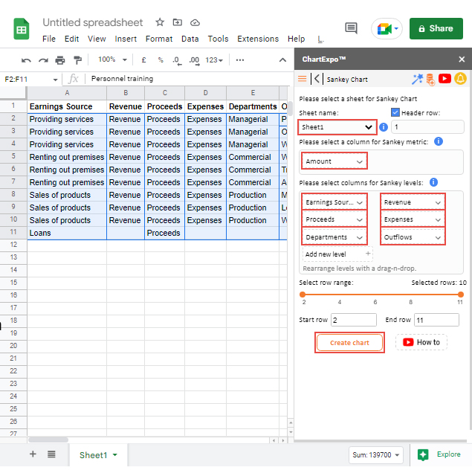The height and width of the screenshot is (476, 472).
Task: Click the End row input field
Action: [x=436, y=320]
